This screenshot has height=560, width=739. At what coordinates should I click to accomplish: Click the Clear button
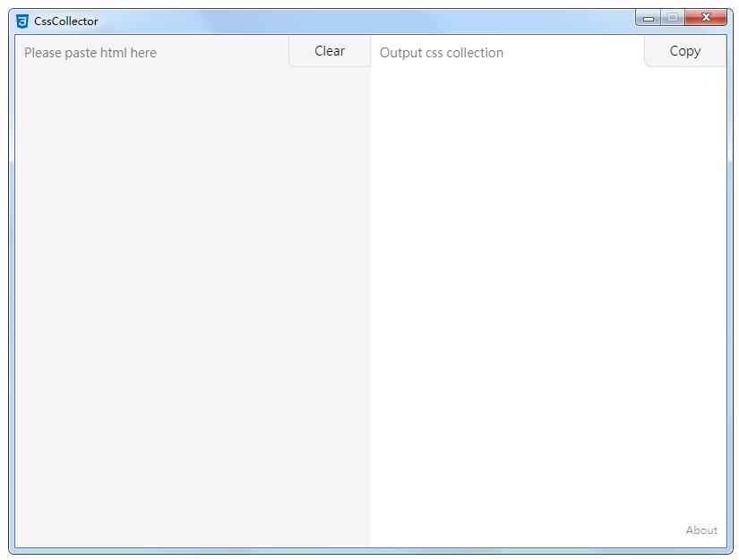coord(330,51)
